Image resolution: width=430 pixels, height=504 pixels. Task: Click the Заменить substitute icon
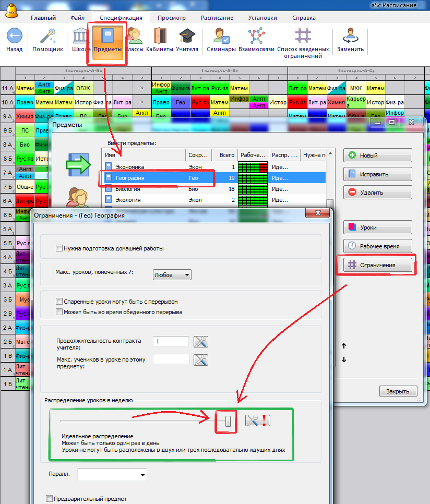tap(350, 37)
